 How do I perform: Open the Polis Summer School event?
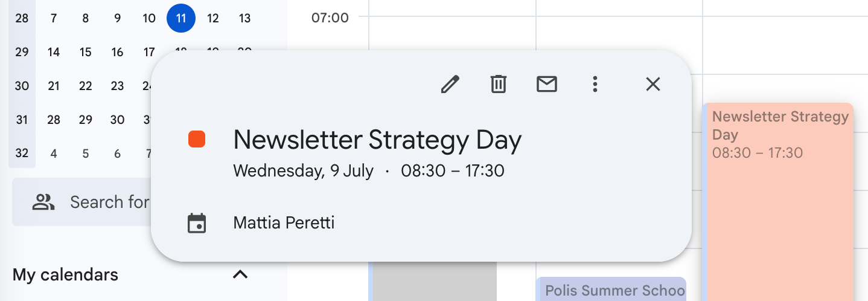point(611,289)
